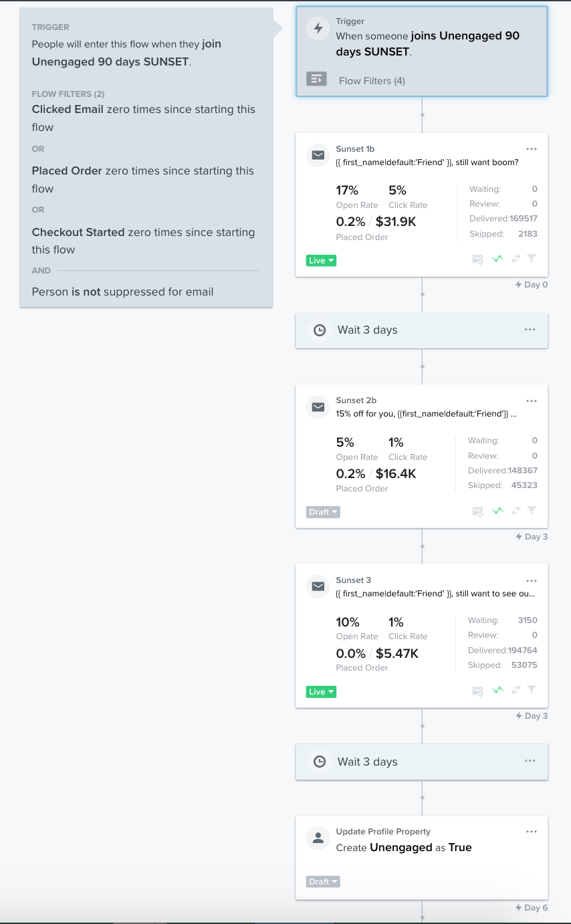Click the Flow Filters icon in trigger card

pos(317,80)
